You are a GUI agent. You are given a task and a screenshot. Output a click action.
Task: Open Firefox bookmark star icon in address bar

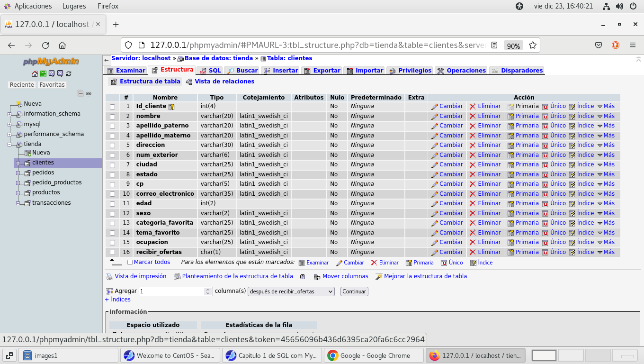tap(533, 45)
